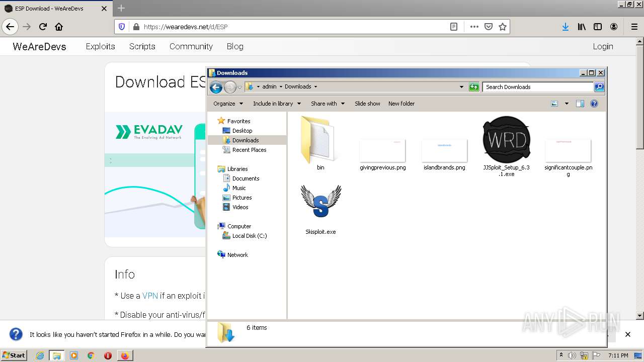Reload the Firefox page

tap(43, 27)
